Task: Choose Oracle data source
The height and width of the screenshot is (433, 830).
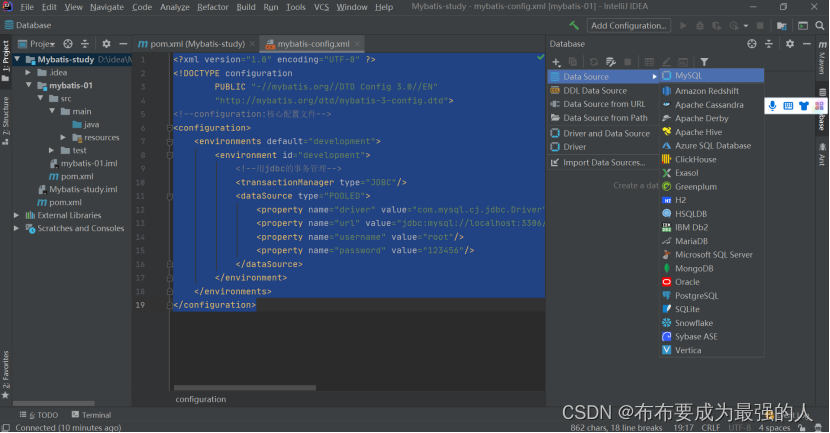Action: (711, 282)
